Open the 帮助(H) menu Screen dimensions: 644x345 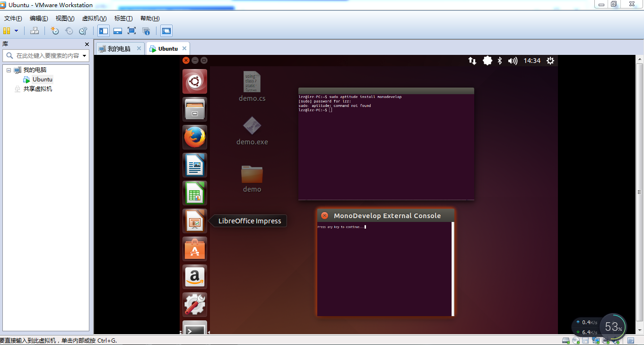pos(150,18)
